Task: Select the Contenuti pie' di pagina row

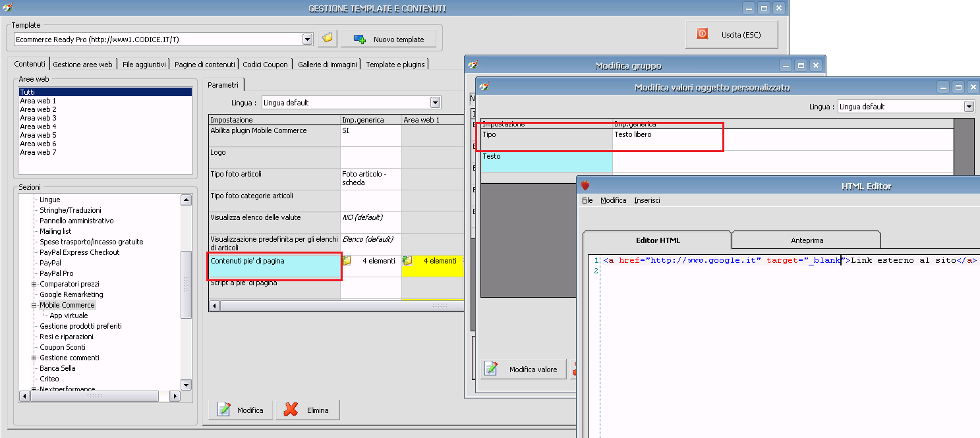Action: 274,265
